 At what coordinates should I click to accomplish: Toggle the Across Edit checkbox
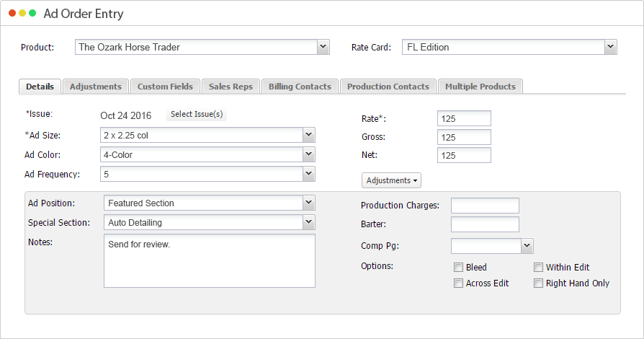(x=458, y=283)
